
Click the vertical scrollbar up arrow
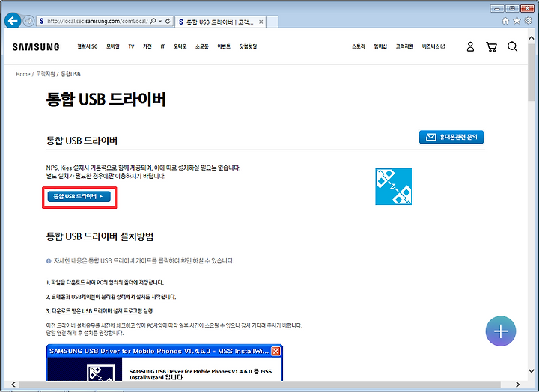coord(532,38)
